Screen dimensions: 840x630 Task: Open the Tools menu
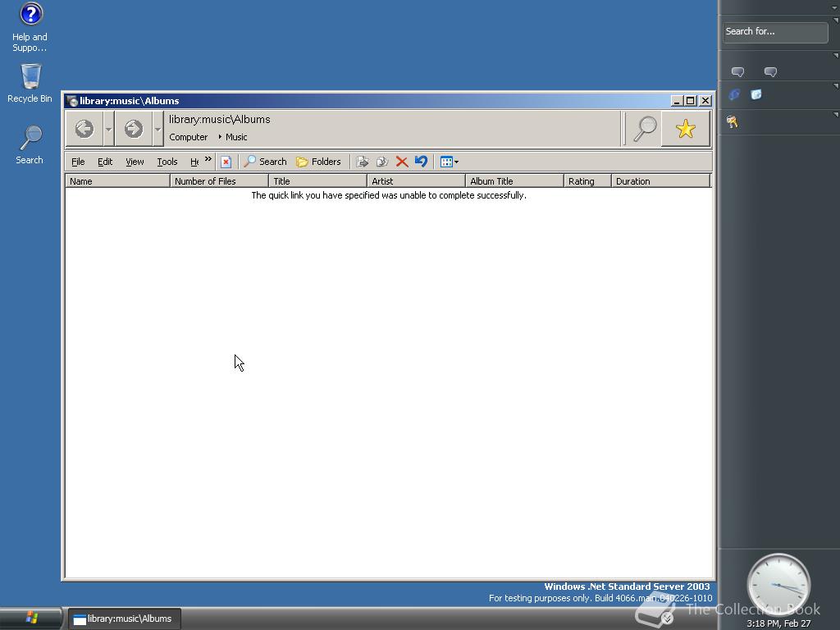[x=167, y=162]
